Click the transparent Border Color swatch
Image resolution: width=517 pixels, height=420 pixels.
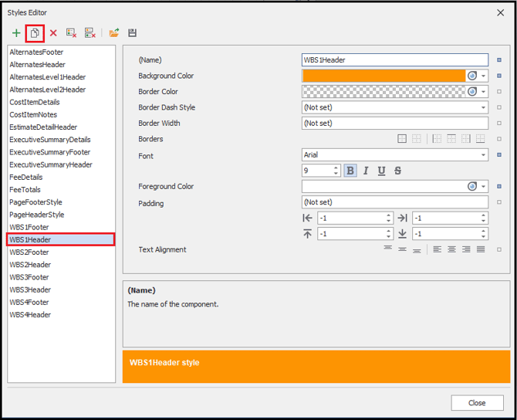[x=384, y=92]
